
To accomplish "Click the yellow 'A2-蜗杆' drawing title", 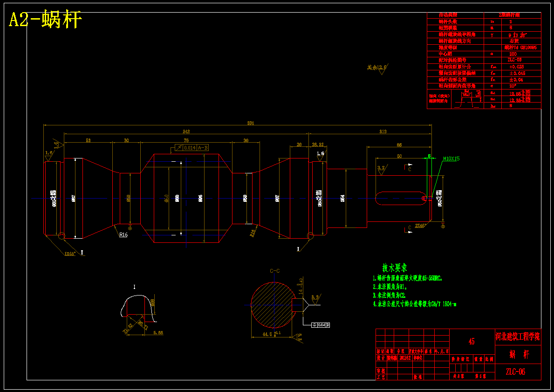I will [45, 20].
